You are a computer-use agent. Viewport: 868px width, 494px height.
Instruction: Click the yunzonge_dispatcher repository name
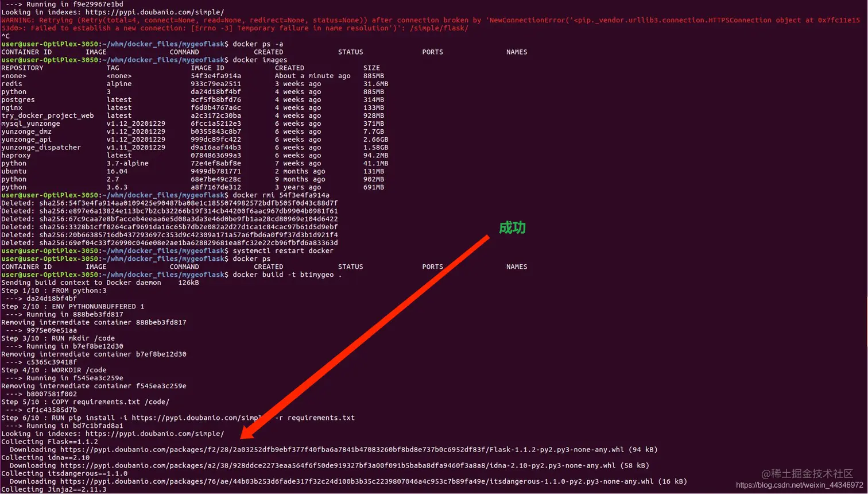[41, 148]
